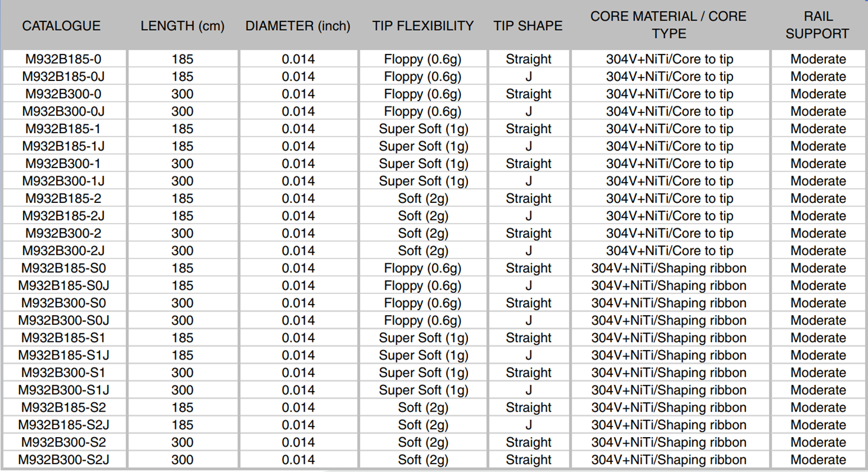Viewport: 868px width, 472px height.
Task: Select catalogue cell M932B300-0J
Action: [64, 111]
